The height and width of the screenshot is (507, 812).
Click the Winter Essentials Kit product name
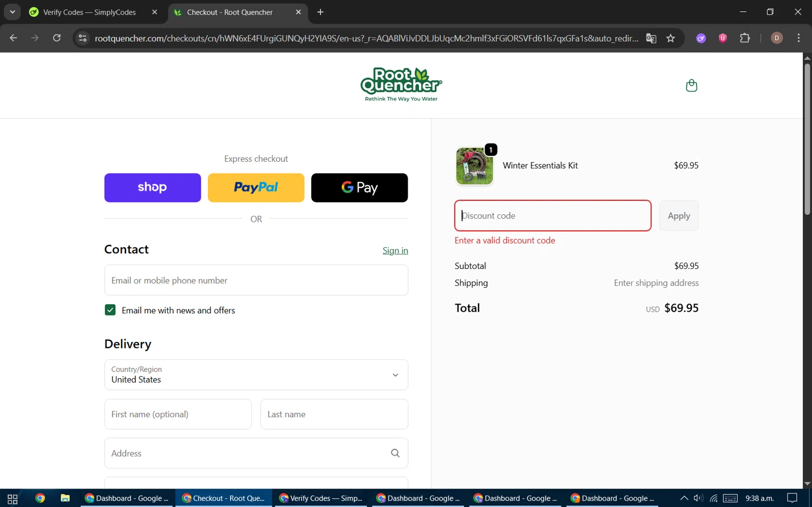point(540,166)
